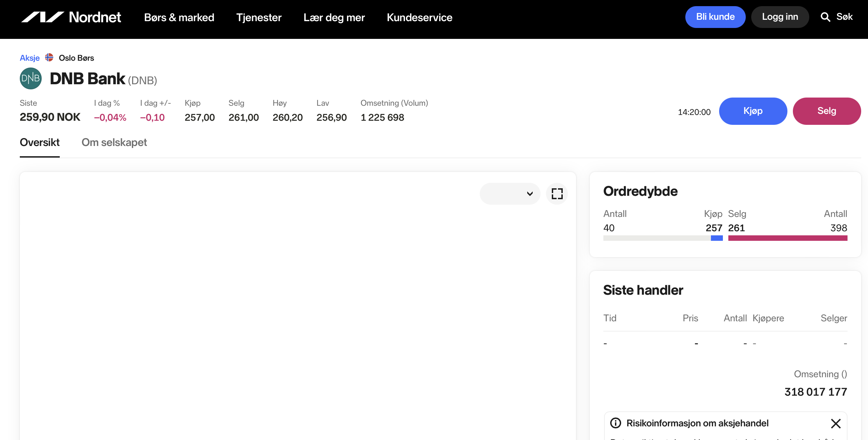The width and height of the screenshot is (868, 440).
Task: Click the search magnifier icon
Action: click(x=825, y=17)
